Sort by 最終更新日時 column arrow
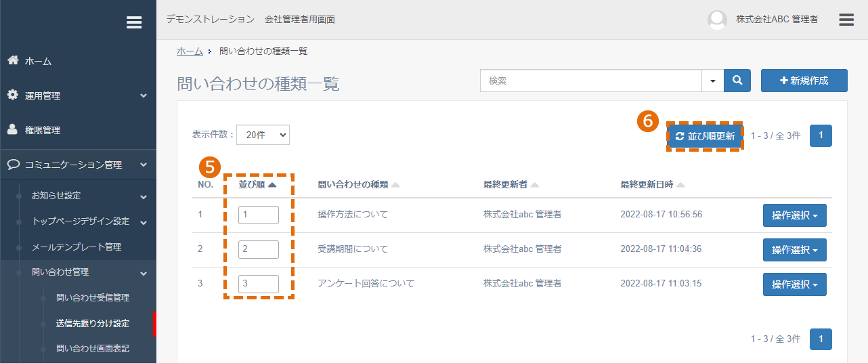Image resolution: width=868 pixels, height=363 pixels. pos(680,185)
